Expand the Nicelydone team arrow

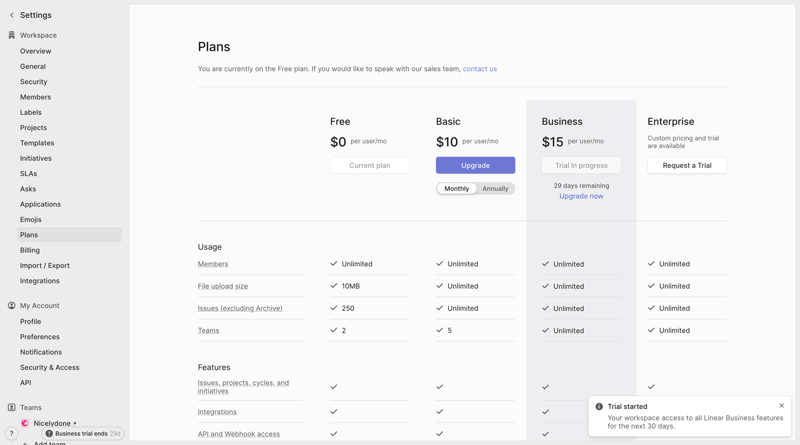[75, 423]
